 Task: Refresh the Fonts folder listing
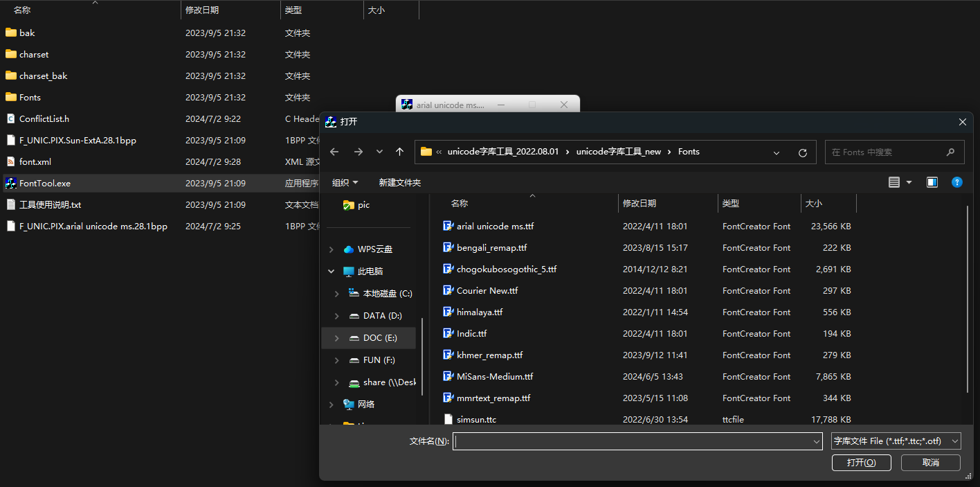tap(803, 152)
